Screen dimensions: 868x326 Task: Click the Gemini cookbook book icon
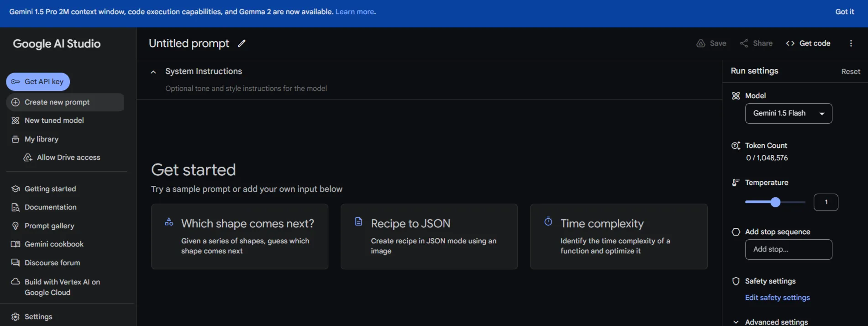click(x=16, y=244)
